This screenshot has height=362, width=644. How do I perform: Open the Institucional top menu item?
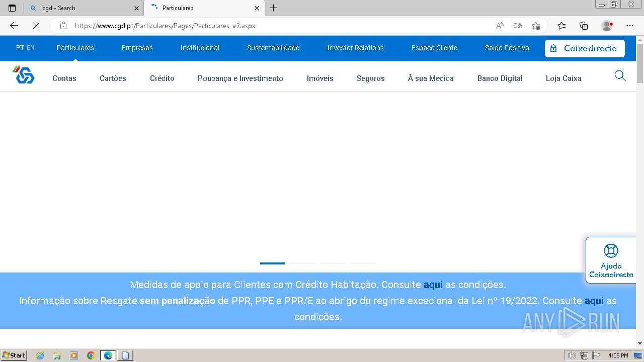tap(200, 48)
